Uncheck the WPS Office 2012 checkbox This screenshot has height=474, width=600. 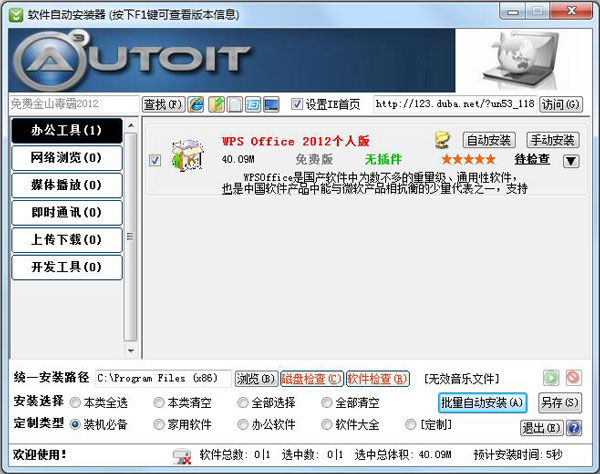155,160
